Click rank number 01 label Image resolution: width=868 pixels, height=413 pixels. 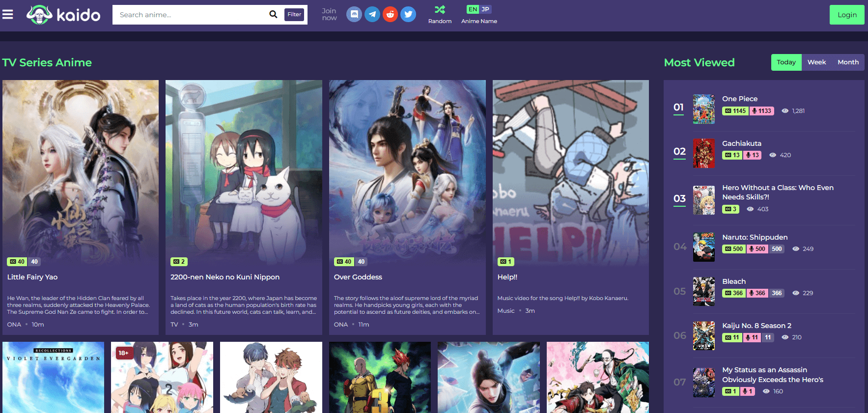pos(678,107)
